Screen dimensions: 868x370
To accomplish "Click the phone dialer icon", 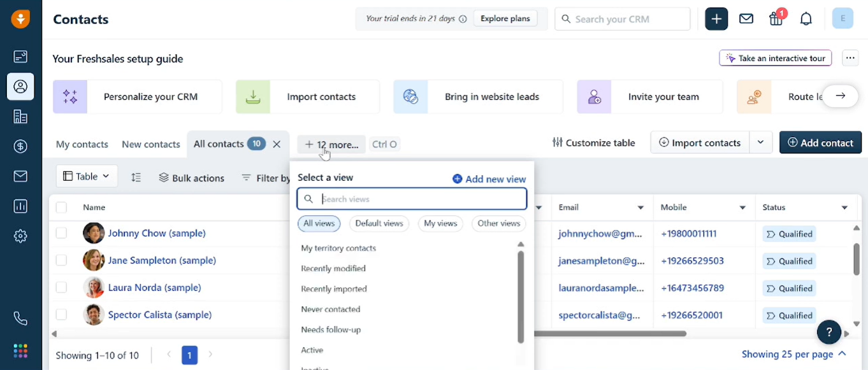I will click(20, 318).
